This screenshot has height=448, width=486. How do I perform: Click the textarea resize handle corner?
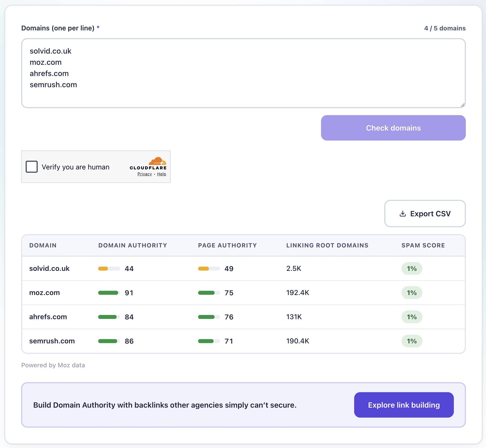point(462,105)
